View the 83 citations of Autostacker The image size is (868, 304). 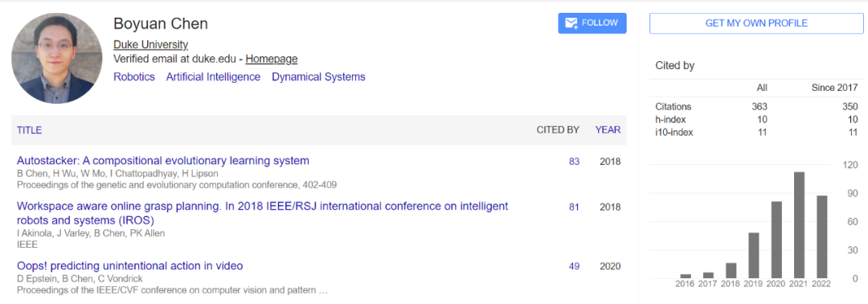click(574, 162)
